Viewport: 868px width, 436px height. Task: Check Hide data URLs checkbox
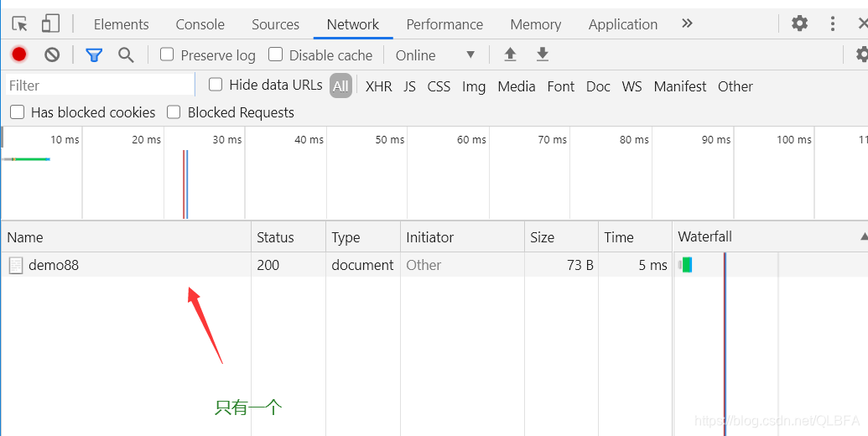[x=216, y=84]
